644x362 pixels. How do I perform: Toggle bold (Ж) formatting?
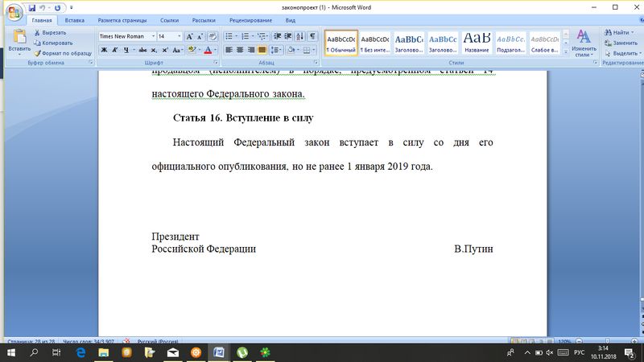(x=104, y=50)
